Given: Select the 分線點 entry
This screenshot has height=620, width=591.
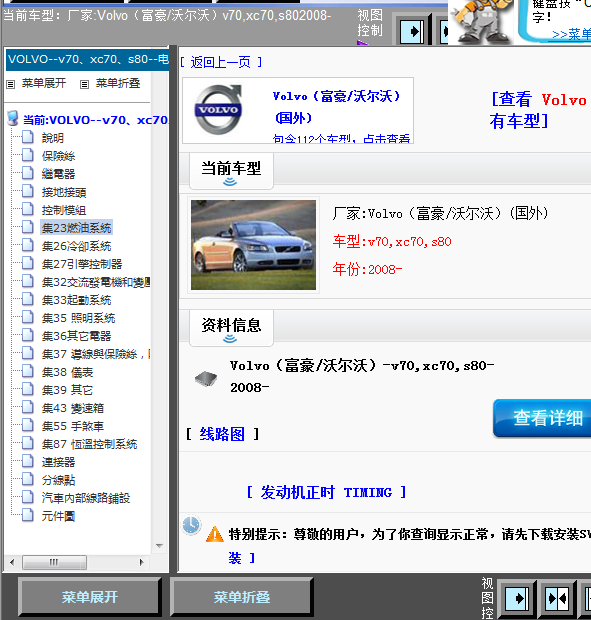Looking at the screenshot, I should [x=58, y=480].
